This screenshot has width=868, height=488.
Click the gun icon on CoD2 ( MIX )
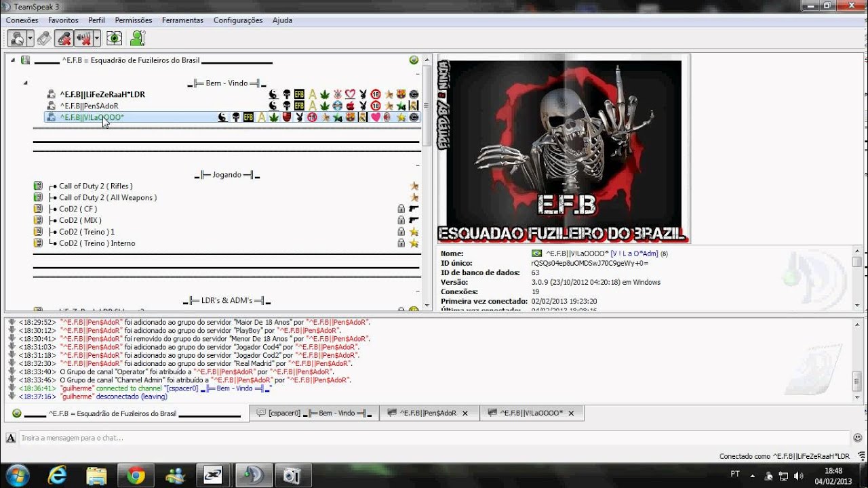pos(414,220)
